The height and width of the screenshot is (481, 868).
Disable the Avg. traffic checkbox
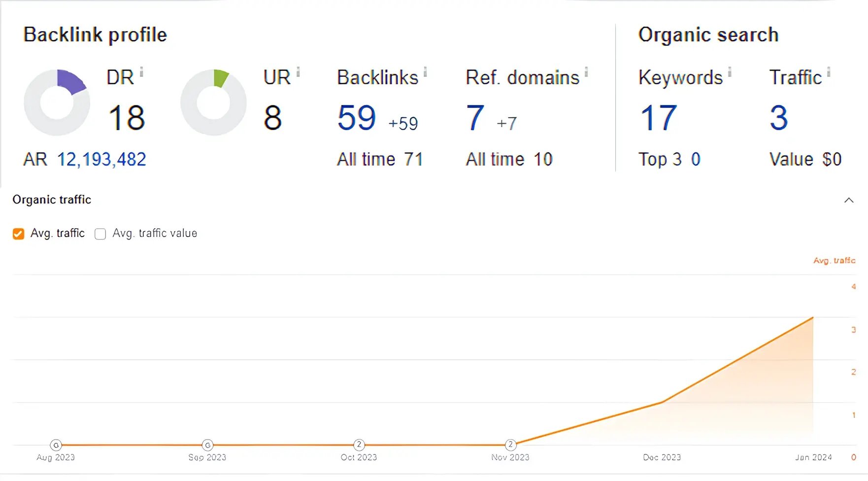point(18,233)
